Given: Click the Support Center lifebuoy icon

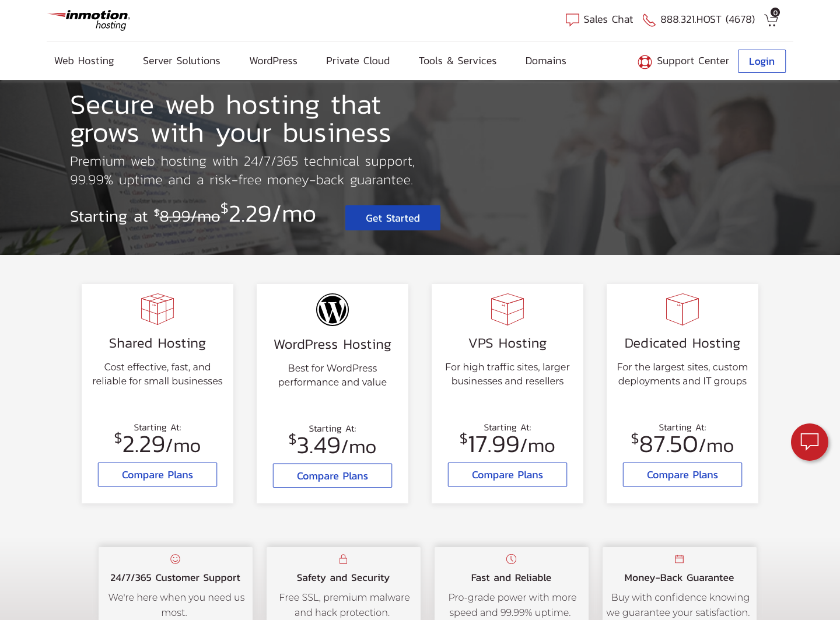Looking at the screenshot, I should 645,62.
